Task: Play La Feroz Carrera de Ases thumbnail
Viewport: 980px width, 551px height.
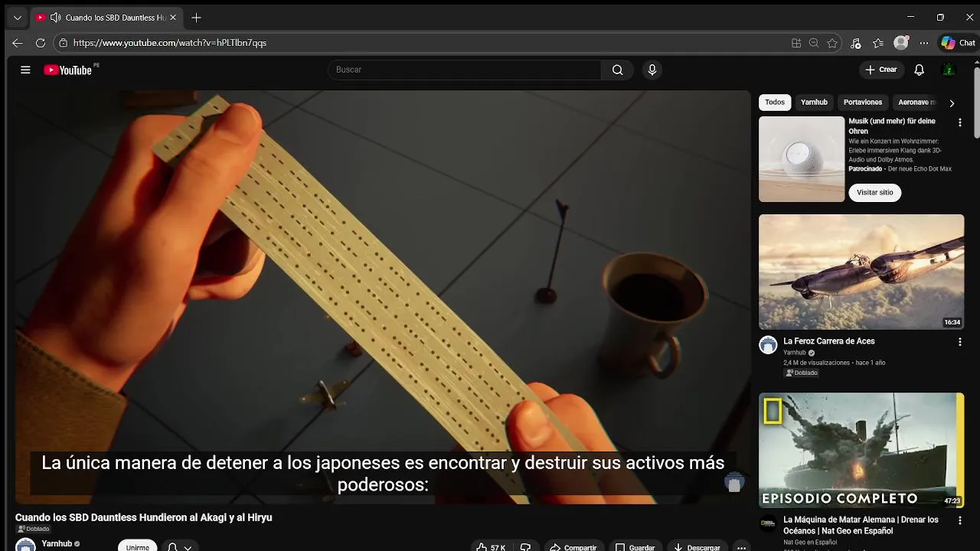Action: click(x=861, y=272)
